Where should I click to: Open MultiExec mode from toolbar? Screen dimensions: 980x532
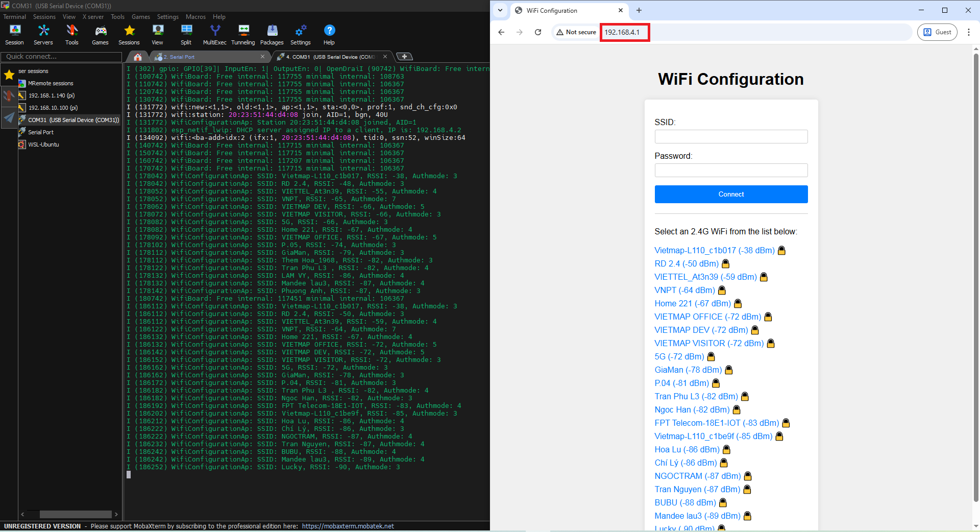(215, 35)
